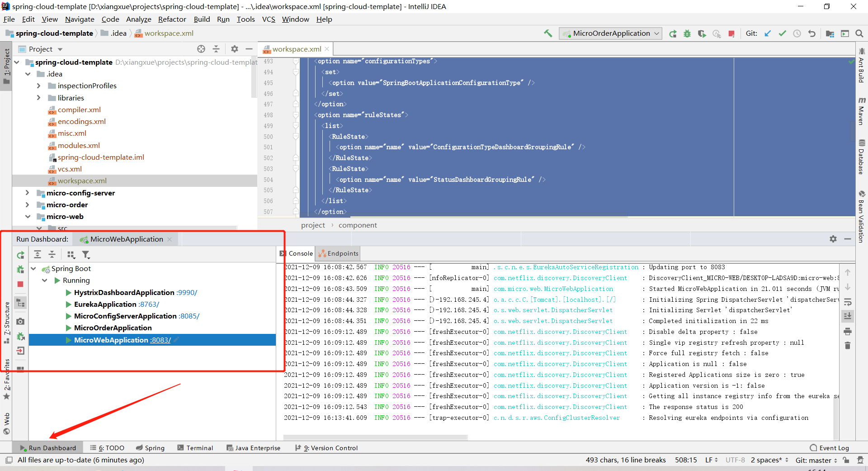Image resolution: width=868 pixels, height=471 pixels.
Task: Click the Git: master branch widget
Action: 816,460
